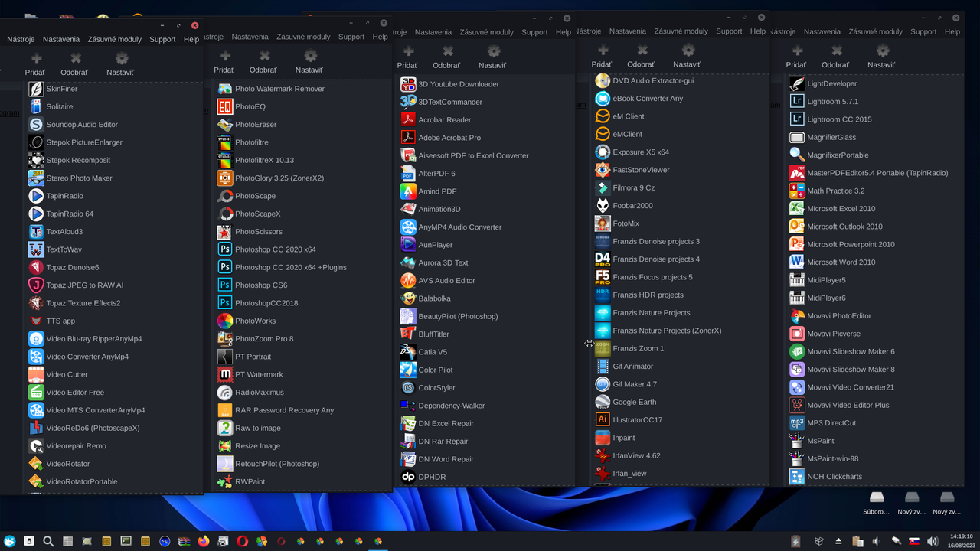Click the TapinRadio 64 play icon
Screen dimensions: 980x551
[x=36, y=214]
